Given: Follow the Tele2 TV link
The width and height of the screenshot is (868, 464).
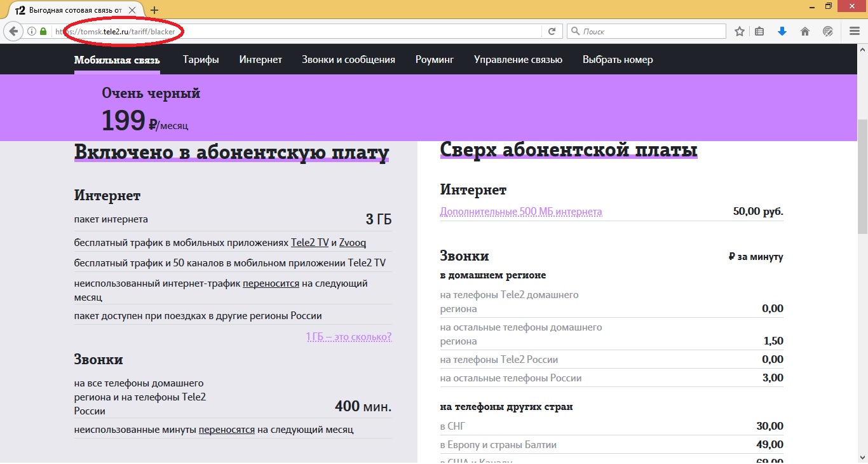Looking at the screenshot, I should 309,243.
